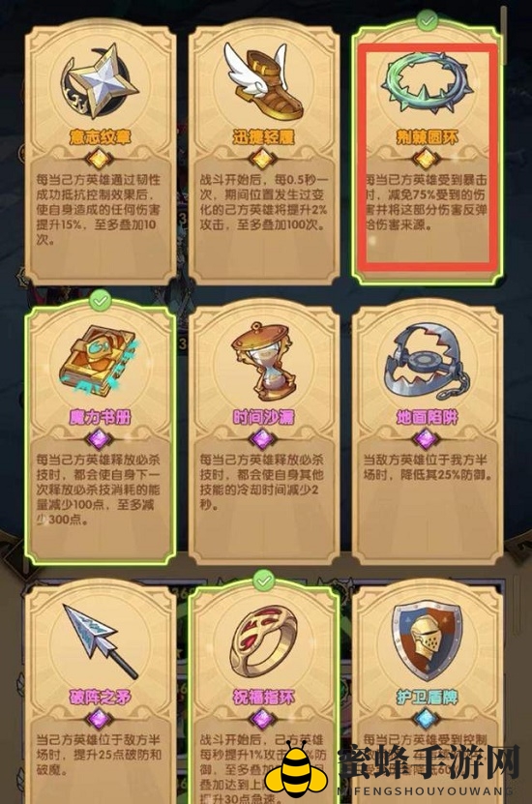Tap the winged boot 迅捷轻履 icon
The width and height of the screenshot is (532, 804).
pyautogui.click(x=261, y=80)
